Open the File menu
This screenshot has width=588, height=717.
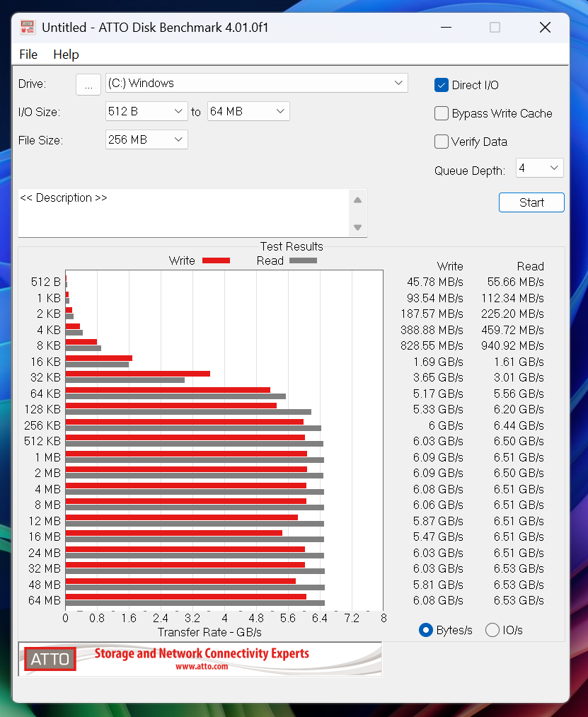click(x=28, y=55)
